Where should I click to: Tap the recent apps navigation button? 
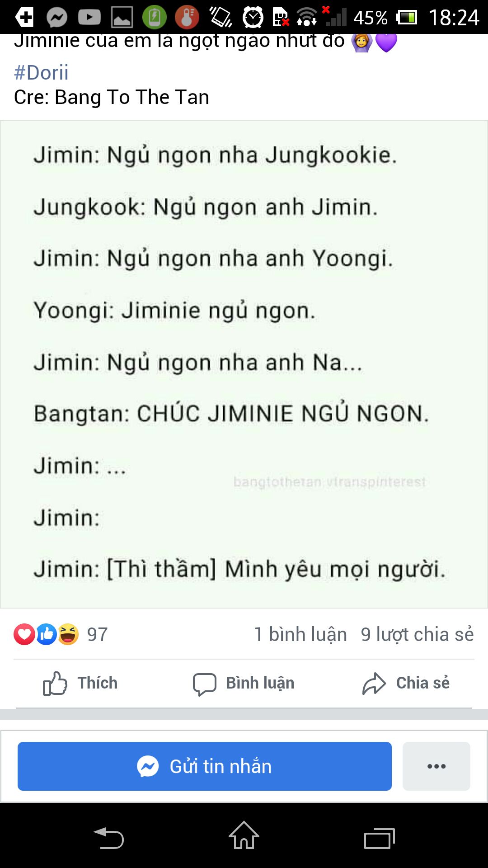tap(380, 839)
